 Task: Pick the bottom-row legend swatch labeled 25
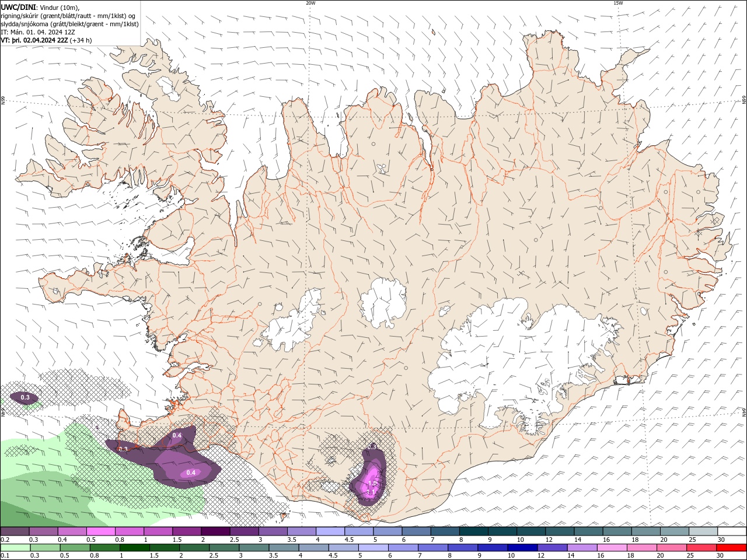tap(702, 548)
